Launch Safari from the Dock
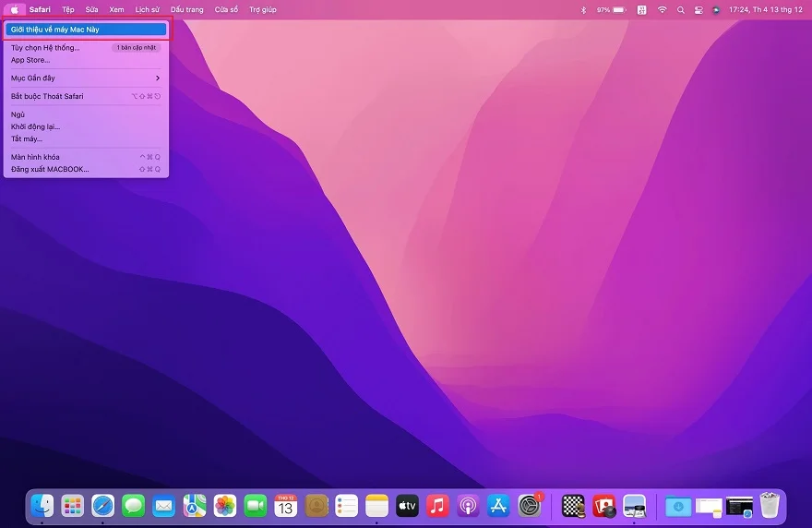Image resolution: width=812 pixels, height=528 pixels. (x=103, y=505)
